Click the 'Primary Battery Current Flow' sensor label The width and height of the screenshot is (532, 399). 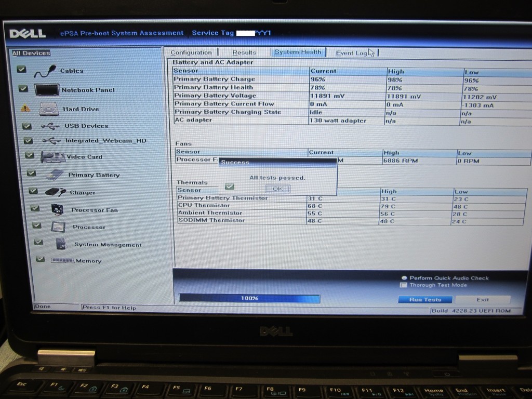click(x=224, y=104)
